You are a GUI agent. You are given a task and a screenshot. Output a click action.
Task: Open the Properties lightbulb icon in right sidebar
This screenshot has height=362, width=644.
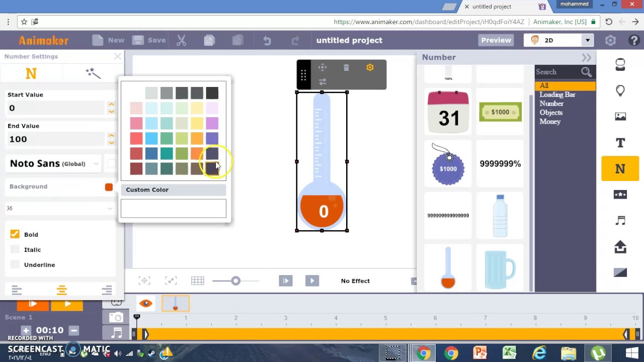620,90
